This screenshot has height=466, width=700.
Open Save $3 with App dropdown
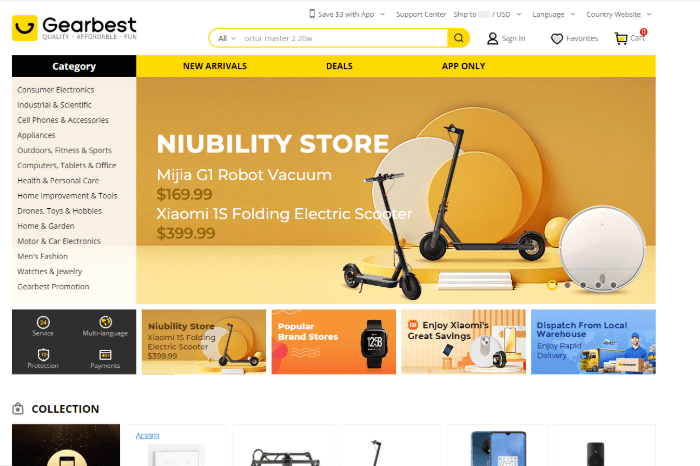(x=347, y=14)
